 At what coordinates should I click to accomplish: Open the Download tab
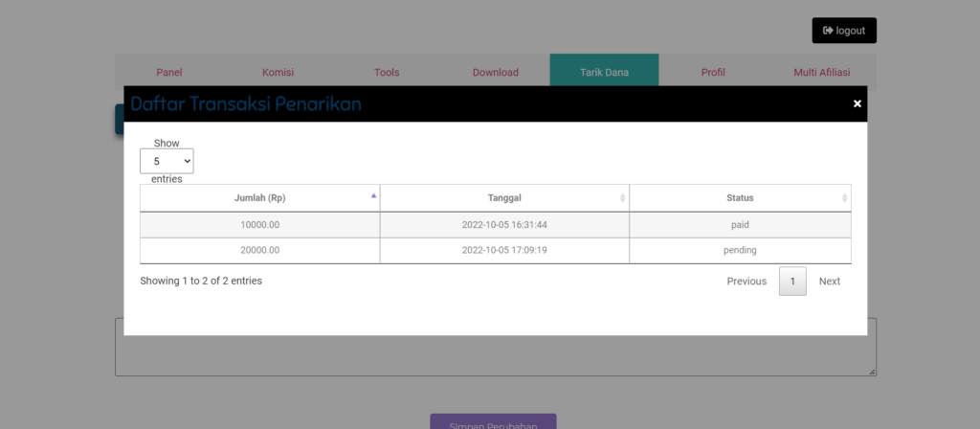495,72
